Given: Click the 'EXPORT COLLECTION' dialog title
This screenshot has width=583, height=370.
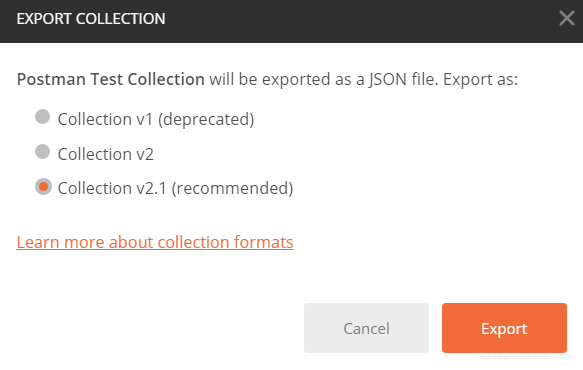Looking at the screenshot, I should tap(91, 19).
